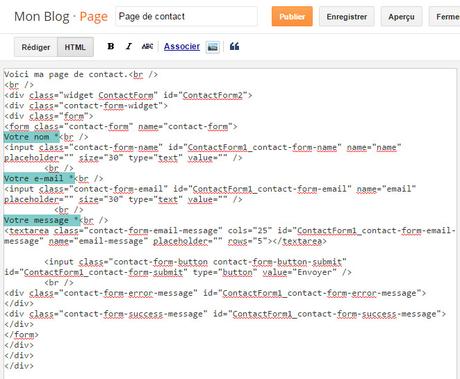Click the 'contact-form-widget' div line

86,106
